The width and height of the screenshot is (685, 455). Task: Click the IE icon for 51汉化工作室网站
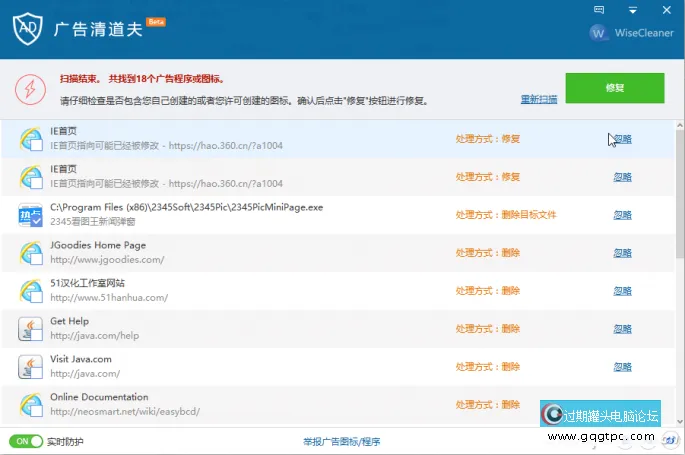31,290
